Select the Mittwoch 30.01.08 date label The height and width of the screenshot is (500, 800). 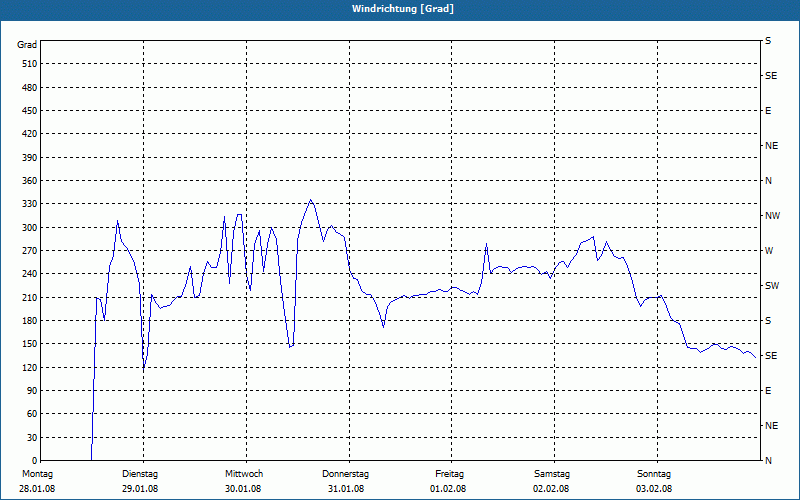click(x=243, y=481)
